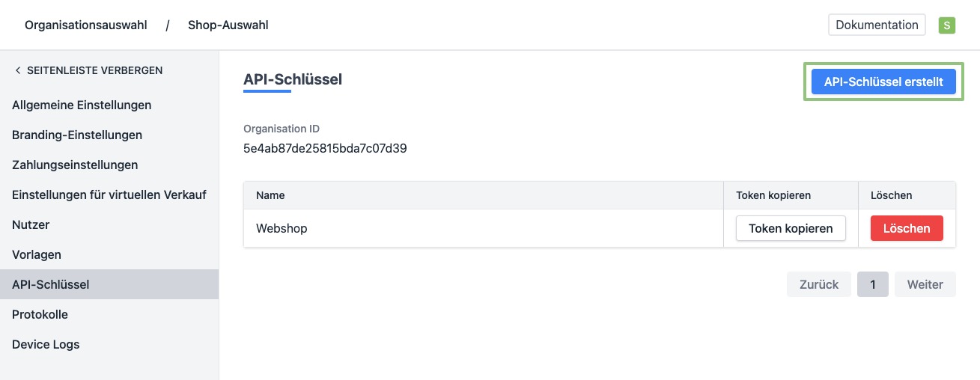Go to Organisationsauswahl breadcrumb
This screenshot has width=980, height=380.
point(86,25)
